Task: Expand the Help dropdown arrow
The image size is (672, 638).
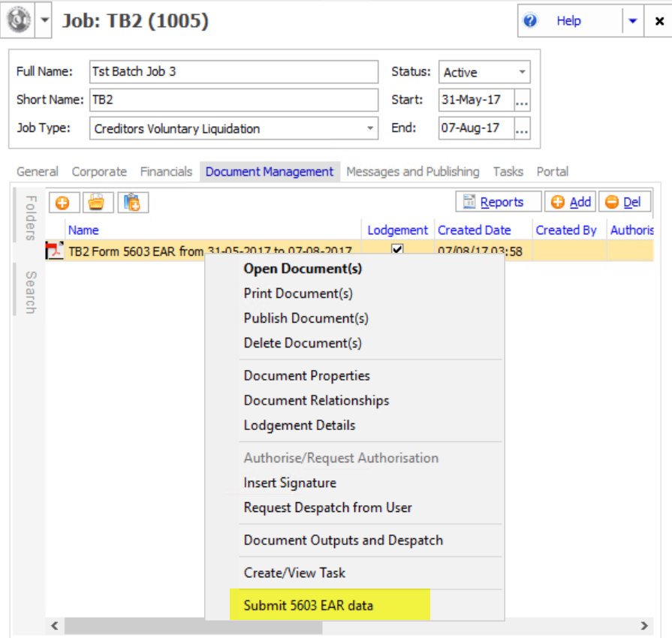Action: click(x=632, y=20)
